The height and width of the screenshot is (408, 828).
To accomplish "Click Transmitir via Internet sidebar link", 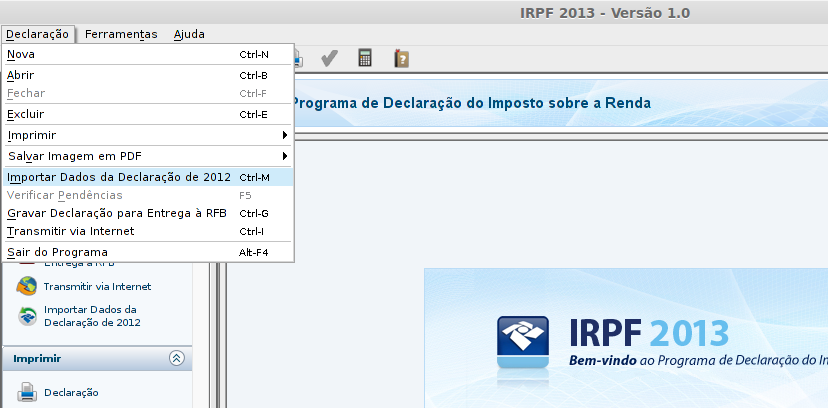I will (97, 287).
